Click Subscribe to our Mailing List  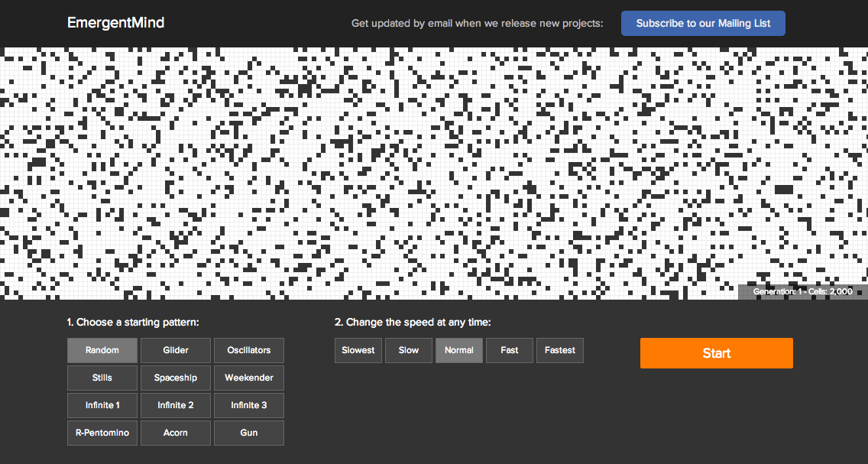(703, 23)
